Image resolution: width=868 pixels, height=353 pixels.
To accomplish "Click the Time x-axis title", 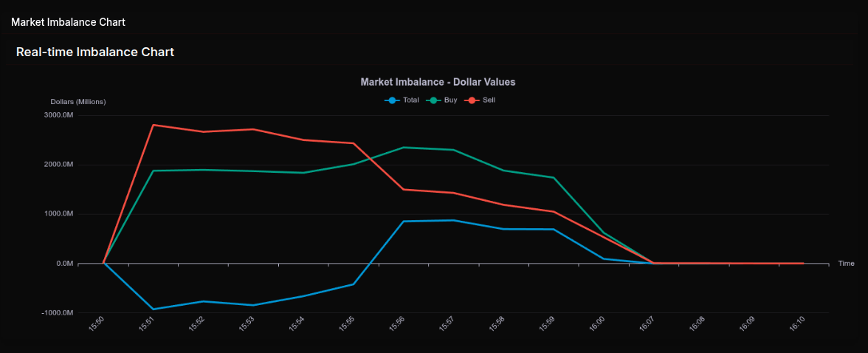I will (846, 264).
